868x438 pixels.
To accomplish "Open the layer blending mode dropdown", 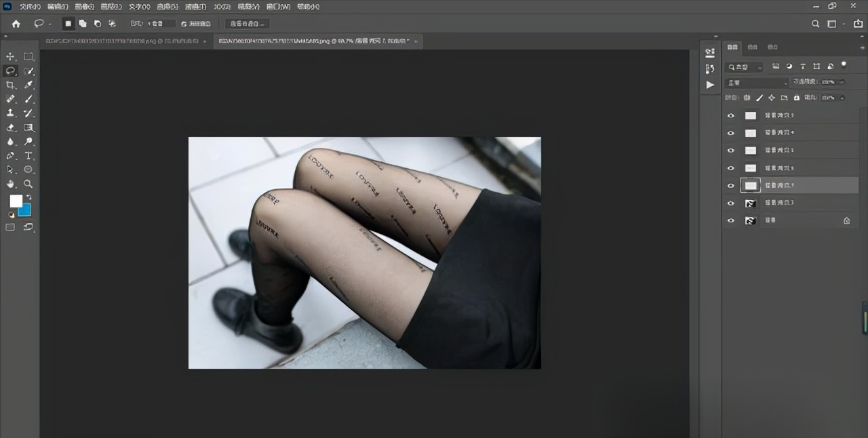I will pyautogui.click(x=757, y=83).
